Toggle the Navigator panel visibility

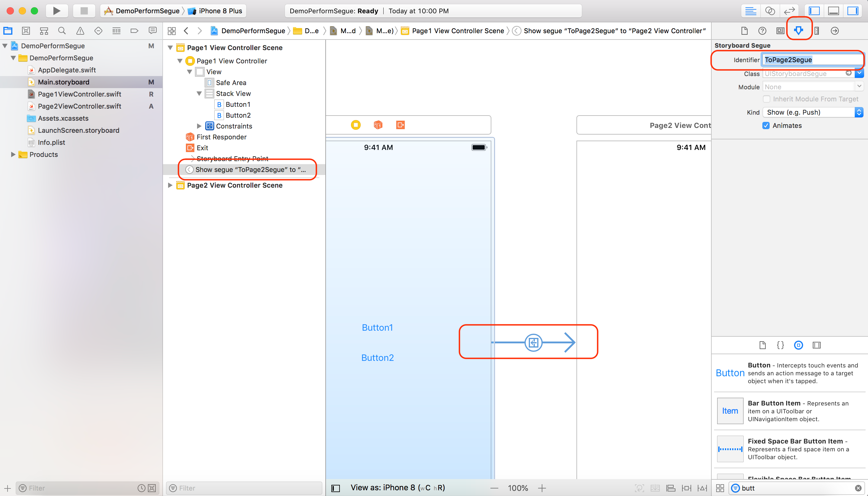[x=814, y=11]
